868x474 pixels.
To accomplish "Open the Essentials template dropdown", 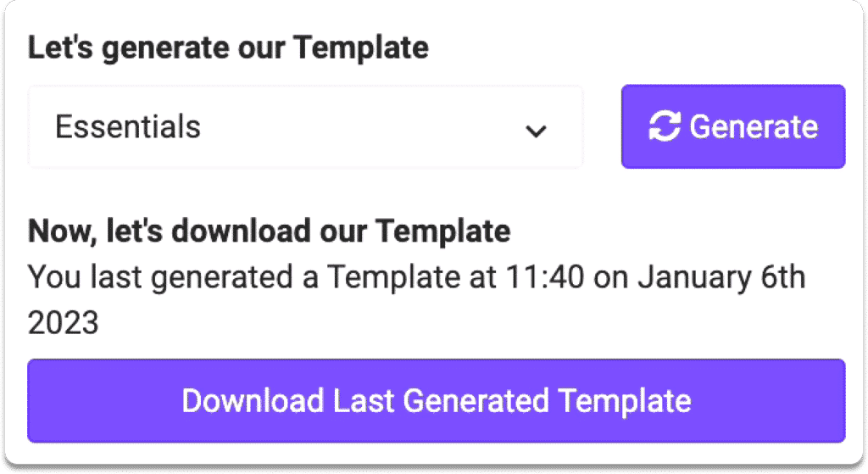I will click(305, 127).
